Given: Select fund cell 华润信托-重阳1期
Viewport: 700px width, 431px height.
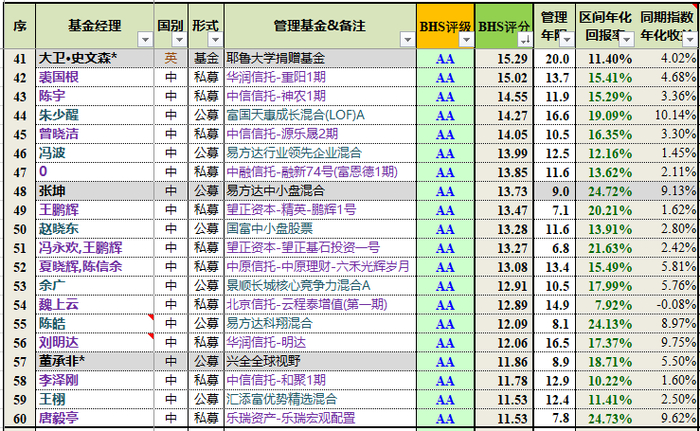Looking at the screenshot, I should tap(320, 77).
